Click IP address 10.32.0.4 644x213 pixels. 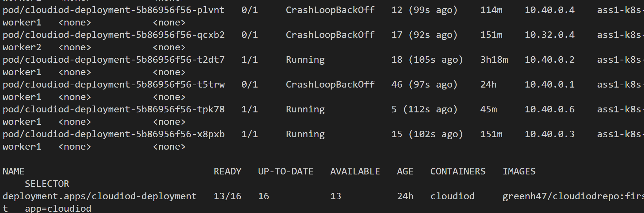point(549,35)
